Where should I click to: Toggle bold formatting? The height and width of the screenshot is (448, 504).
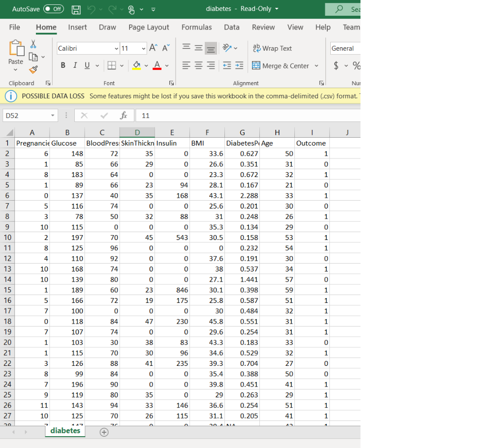click(x=63, y=65)
